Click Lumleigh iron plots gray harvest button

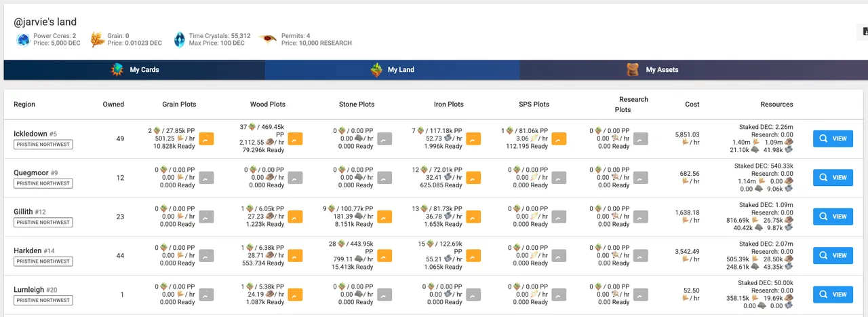473,295
